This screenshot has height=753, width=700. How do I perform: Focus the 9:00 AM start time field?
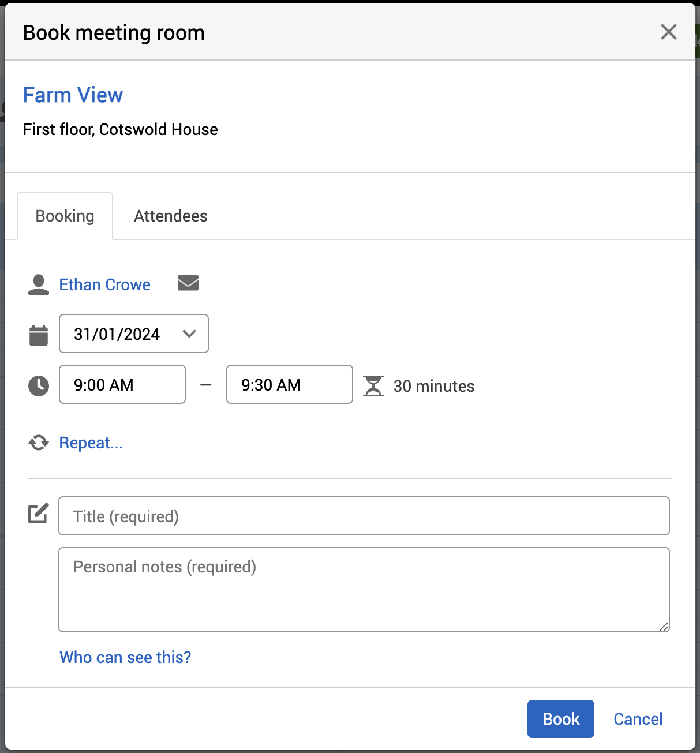122,384
